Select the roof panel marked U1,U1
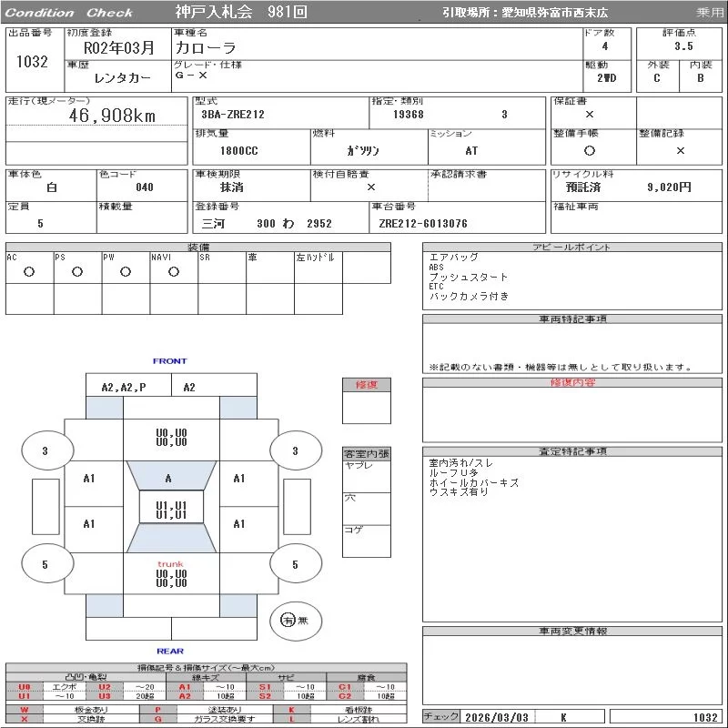728x728 pixels. click(171, 510)
